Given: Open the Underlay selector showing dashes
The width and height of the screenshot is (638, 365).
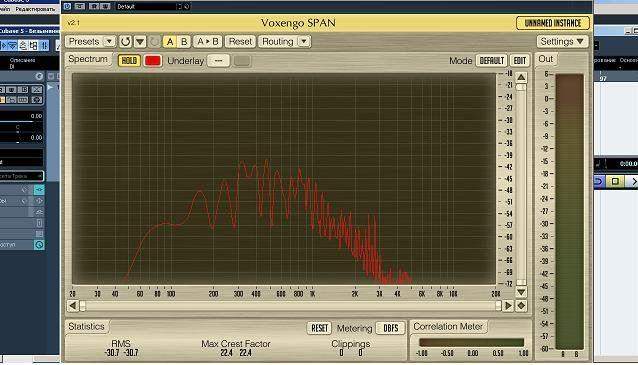Looking at the screenshot, I should point(218,61).
